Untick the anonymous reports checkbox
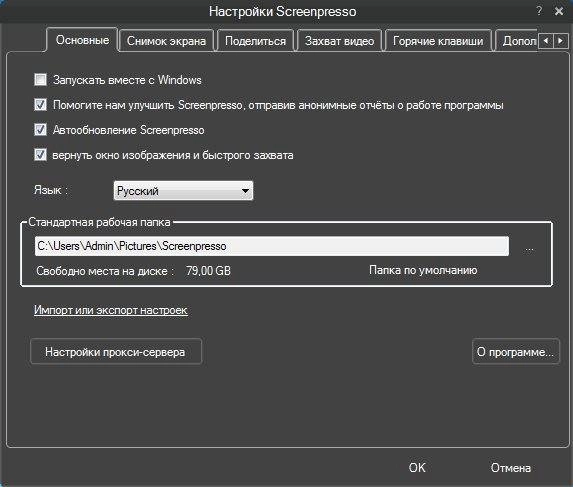 coord(41,105)
